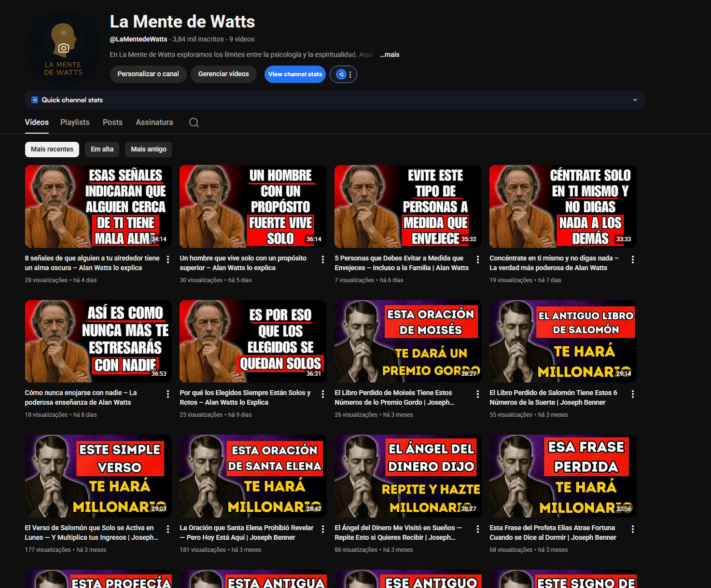The image size is (711, 588).
Task: Open options for 'Libro Perdido de Salomón' video
Action: [x=633, y=394]
